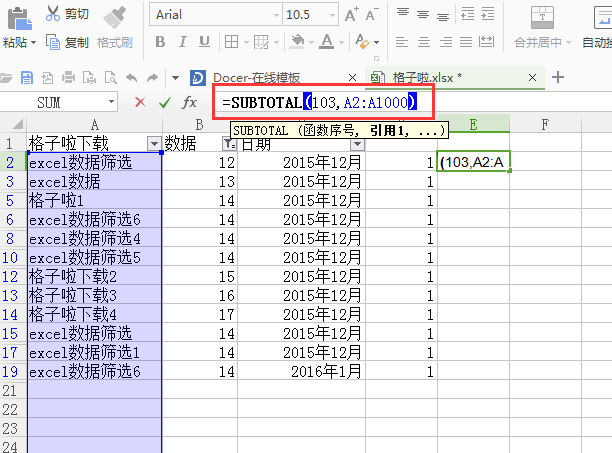Decrease font size with A- icon
612x453 pixels.
372,15
